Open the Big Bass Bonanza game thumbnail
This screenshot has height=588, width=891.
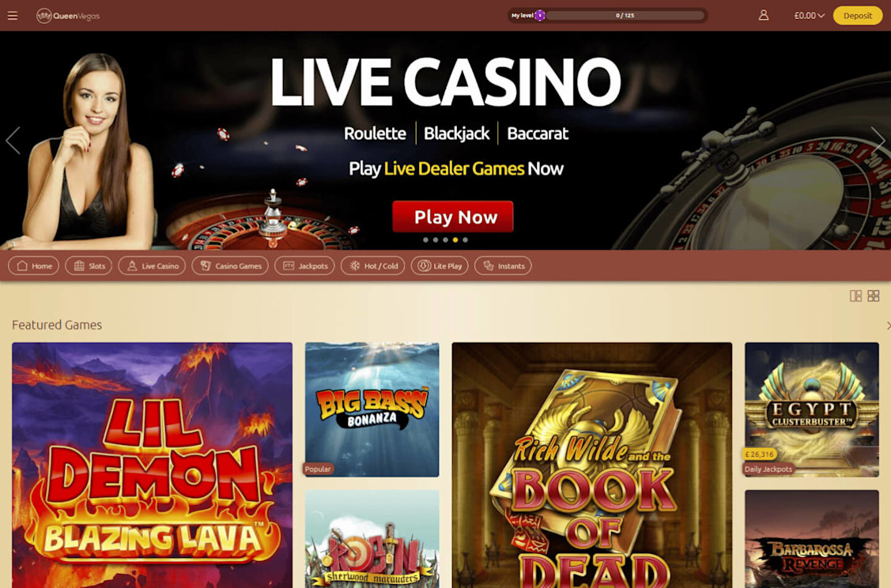372,409
